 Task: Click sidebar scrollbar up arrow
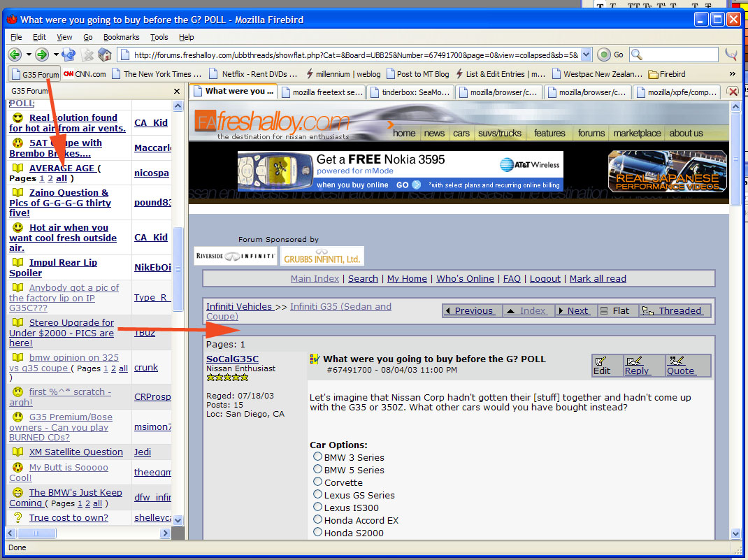[x=178, y=106]
